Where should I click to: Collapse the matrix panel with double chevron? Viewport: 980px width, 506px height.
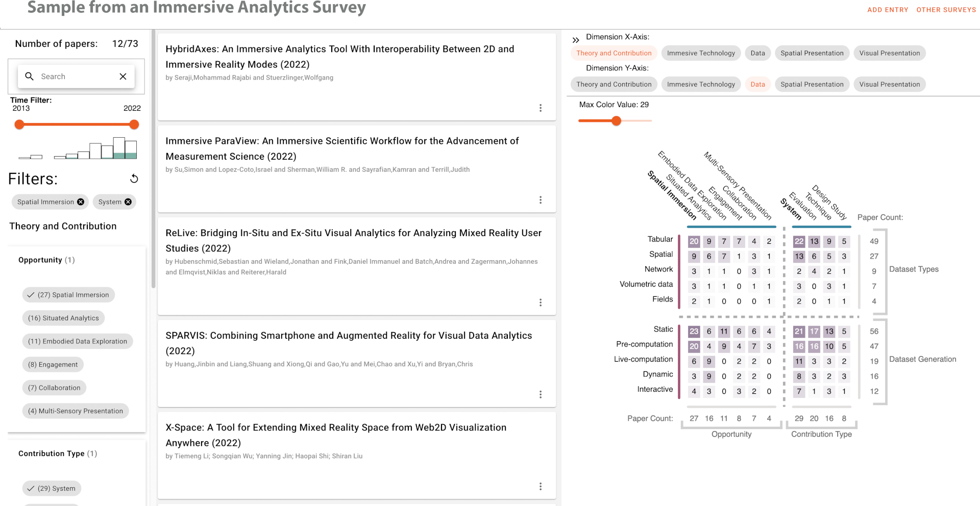(576, 40)
